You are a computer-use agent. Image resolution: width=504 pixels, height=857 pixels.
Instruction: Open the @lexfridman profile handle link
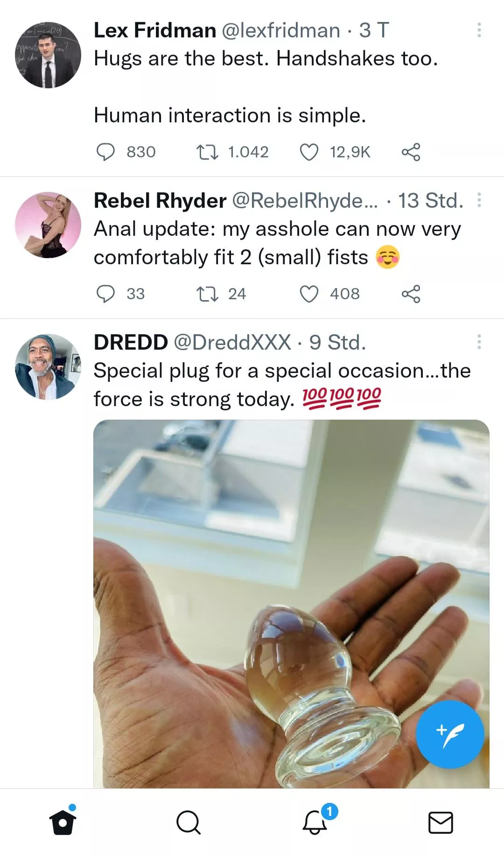[x=280, y=31]
